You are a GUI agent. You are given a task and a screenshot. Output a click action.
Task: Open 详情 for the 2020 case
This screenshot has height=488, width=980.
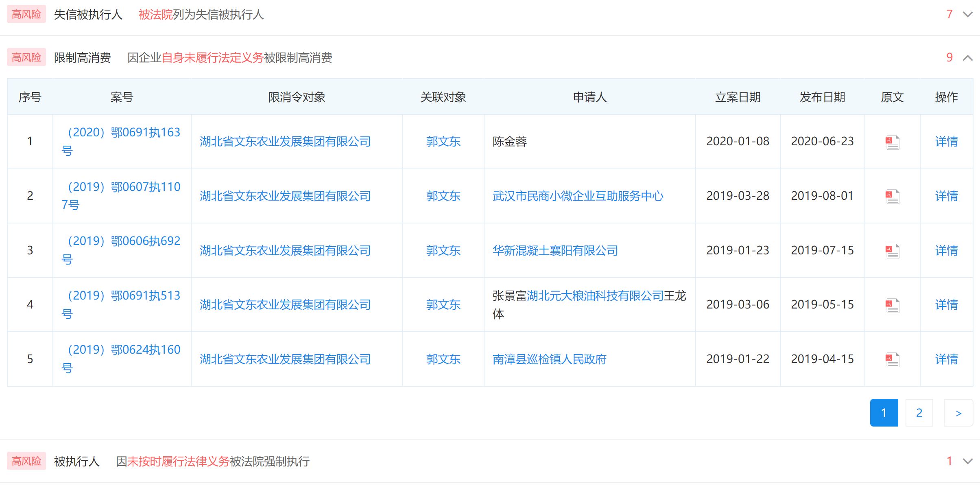pos(946,142)
